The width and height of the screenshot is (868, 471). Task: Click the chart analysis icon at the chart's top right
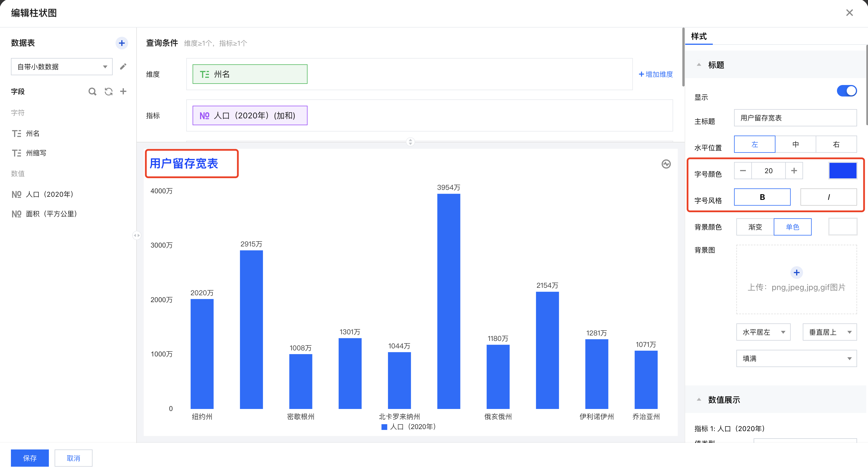[x=666, y=164]
